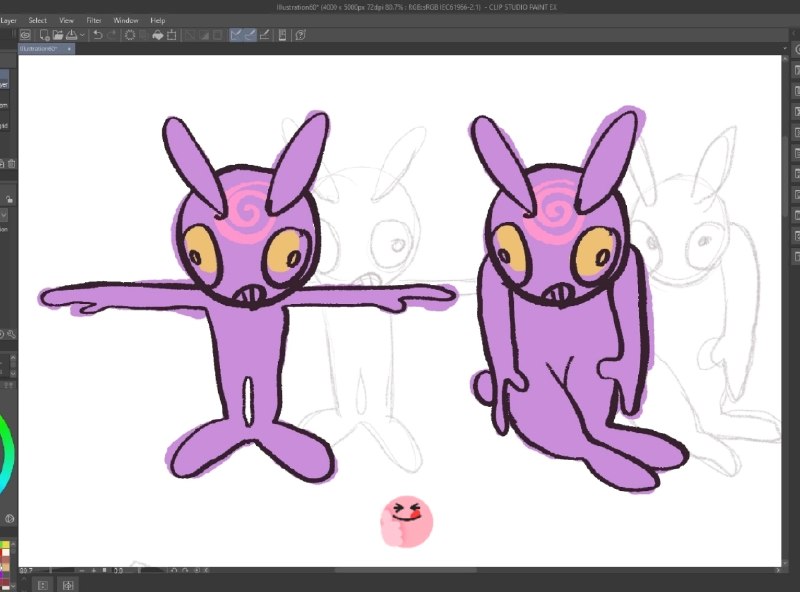Open the Window menu

coord(126,20)
